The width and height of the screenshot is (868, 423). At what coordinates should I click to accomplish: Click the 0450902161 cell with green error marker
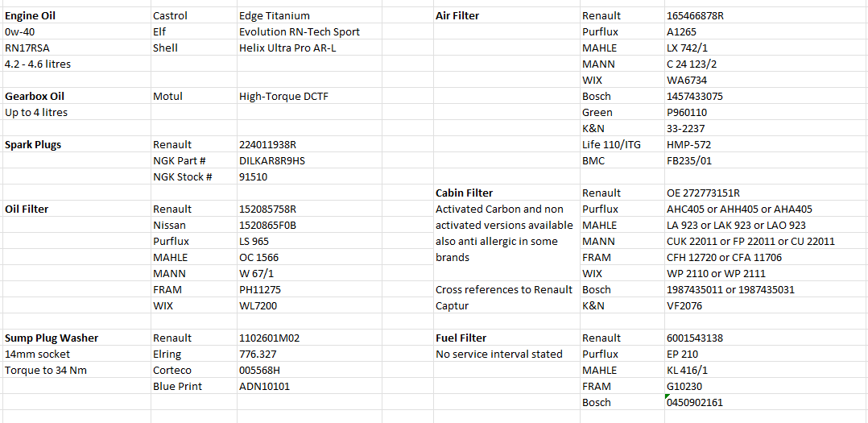pyautogui.click(x=694, y=402)
